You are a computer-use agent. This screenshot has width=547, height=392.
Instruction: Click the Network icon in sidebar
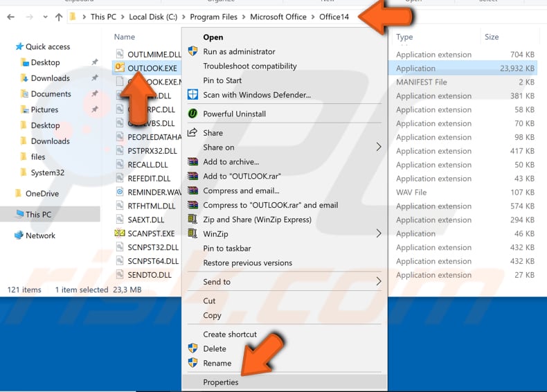click(x=19, y=235)
